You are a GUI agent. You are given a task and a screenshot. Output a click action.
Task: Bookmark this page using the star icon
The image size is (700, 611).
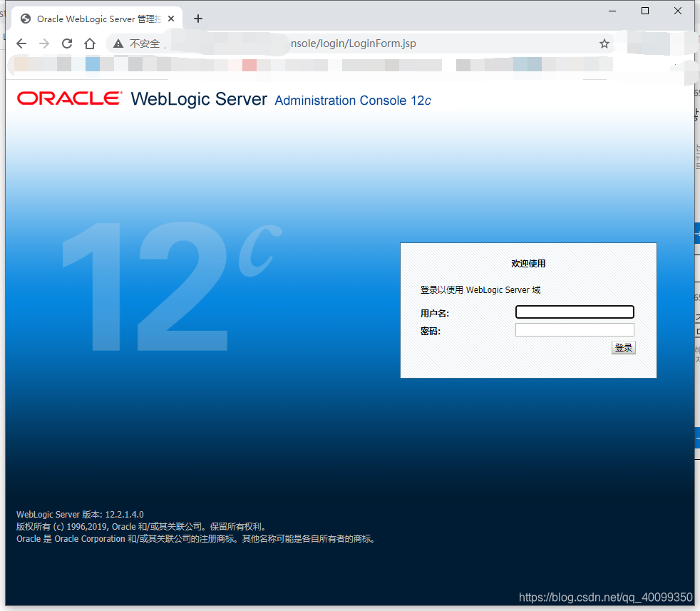[x=604, y=43]
